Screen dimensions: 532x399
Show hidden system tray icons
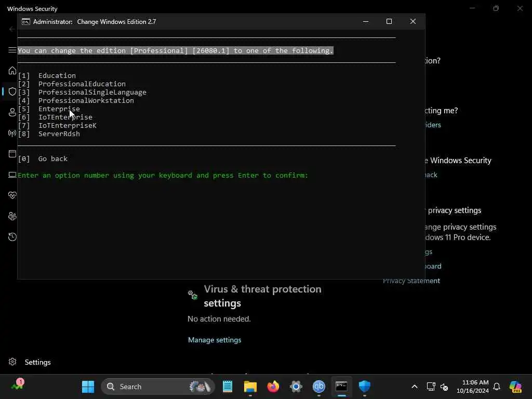tap(414, 387)
